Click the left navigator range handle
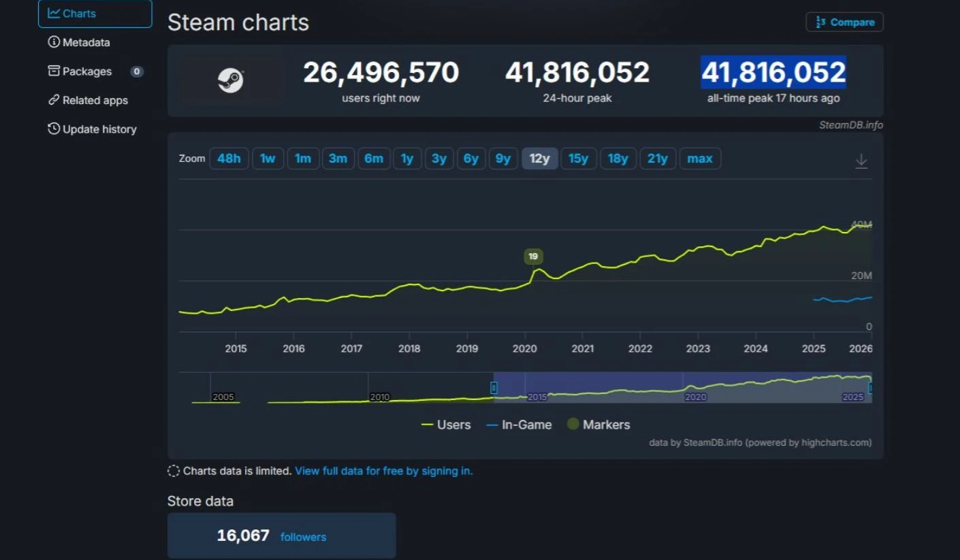This screenshot has width=960, height=560. coord(494,388)
